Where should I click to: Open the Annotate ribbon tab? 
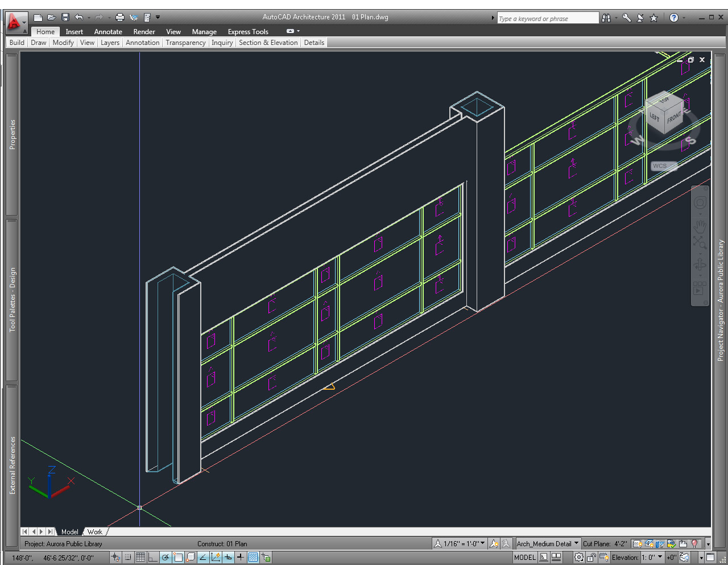[x=108, y=32]
